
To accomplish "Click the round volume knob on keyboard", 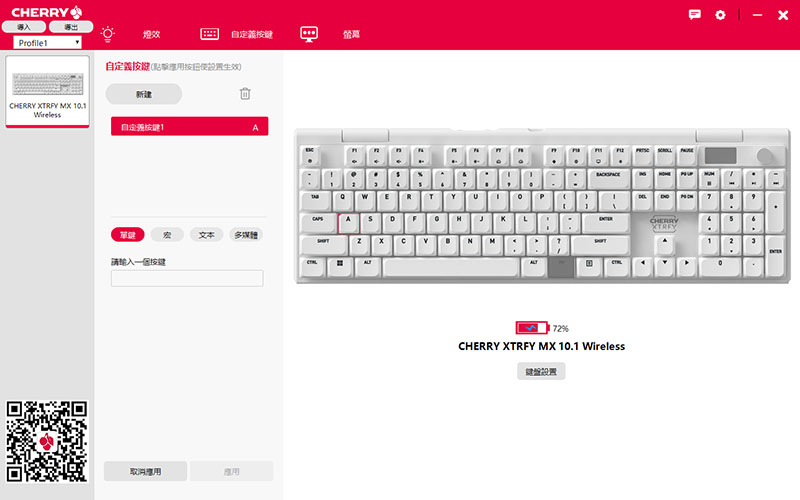I will click(767, 156).
